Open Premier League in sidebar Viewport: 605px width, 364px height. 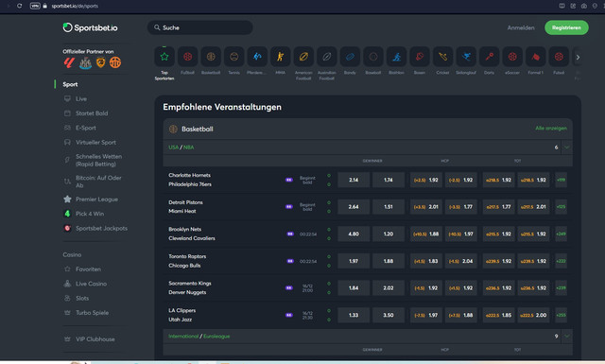click(x=96, y=199)
